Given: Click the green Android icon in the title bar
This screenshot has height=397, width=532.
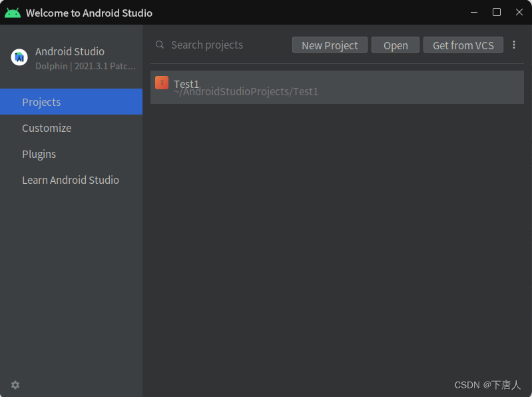Looking at the screenshot, I should point(13,13).
